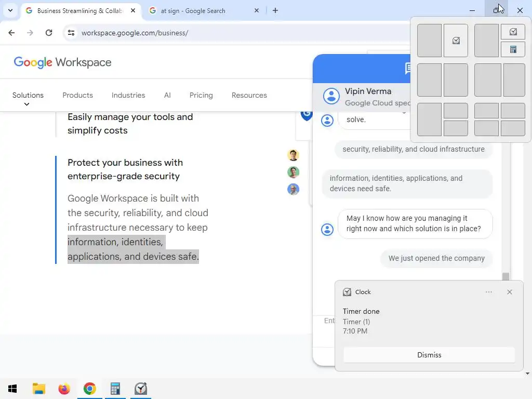Click the chat avatar beside the solve message

(327, 121)
